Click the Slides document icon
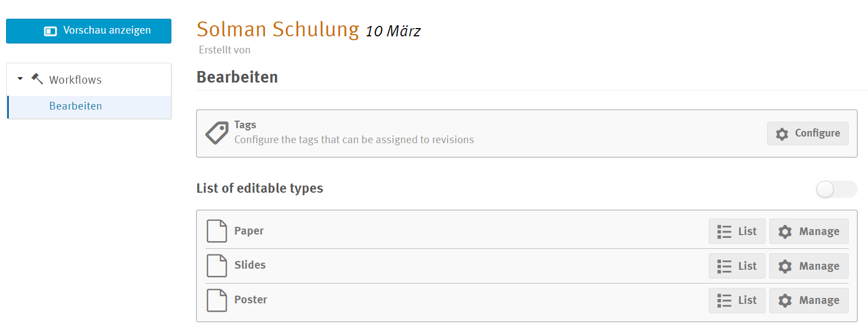This screenshot has width=868, height=332. (x=217, y=266)
